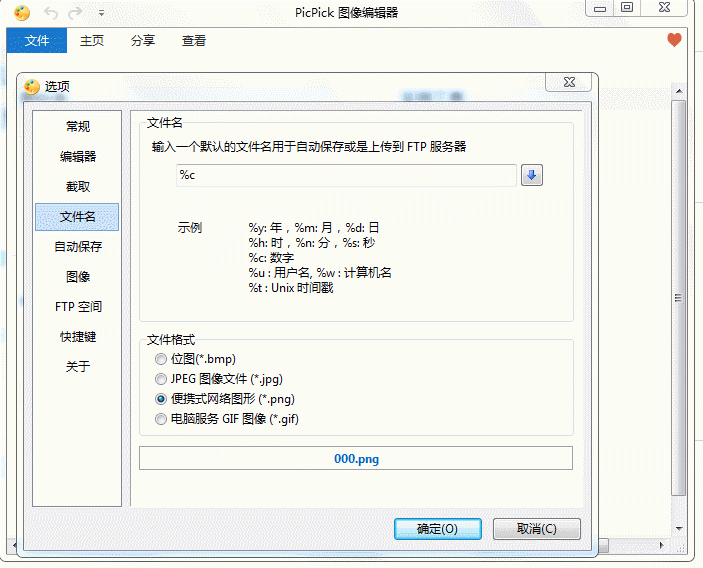
Task: Maximize the PicPick editor window
Action: [627, 8]
